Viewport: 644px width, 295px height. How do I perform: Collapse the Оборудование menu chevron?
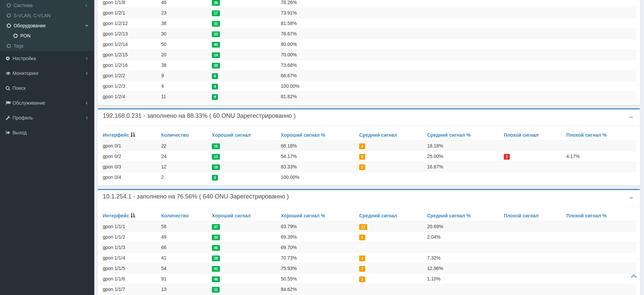point(86,26)
